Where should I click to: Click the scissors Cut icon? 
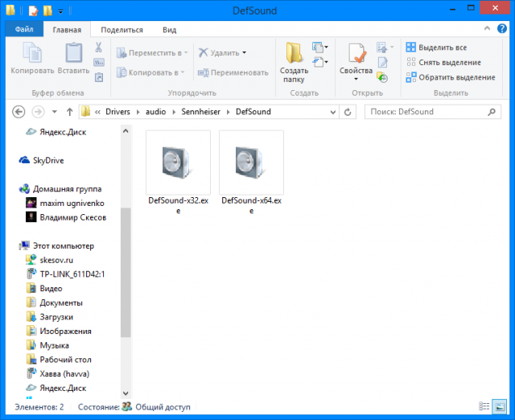click(98, 47)
